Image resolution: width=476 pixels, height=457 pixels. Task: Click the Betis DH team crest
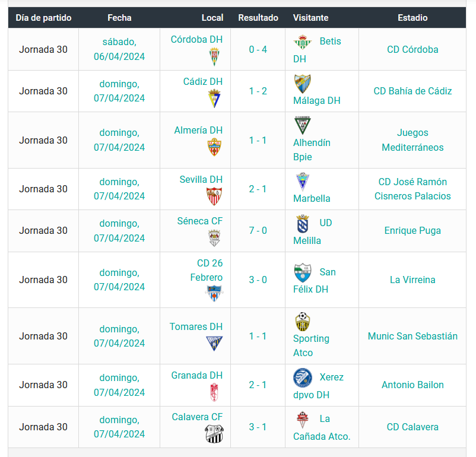pos(302,42)
